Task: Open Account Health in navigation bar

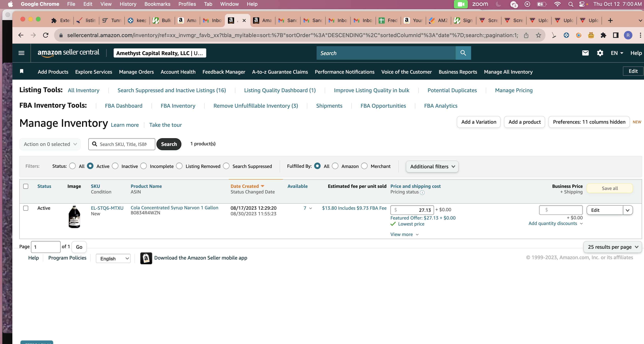Action: coord(178,72)
